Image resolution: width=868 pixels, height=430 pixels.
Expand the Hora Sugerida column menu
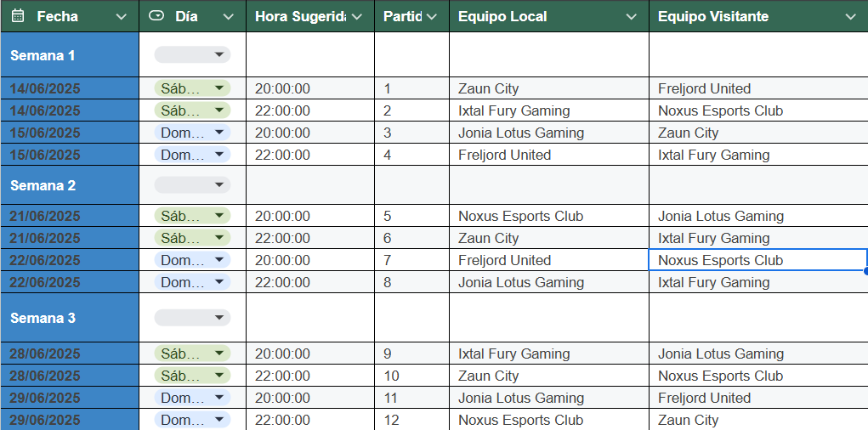pyautogui.click(x=357, y=17)
